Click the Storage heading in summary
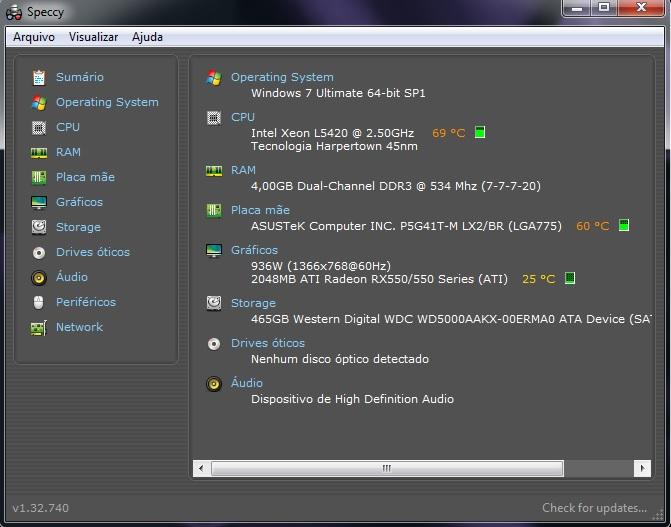 (x=253, y=303)
